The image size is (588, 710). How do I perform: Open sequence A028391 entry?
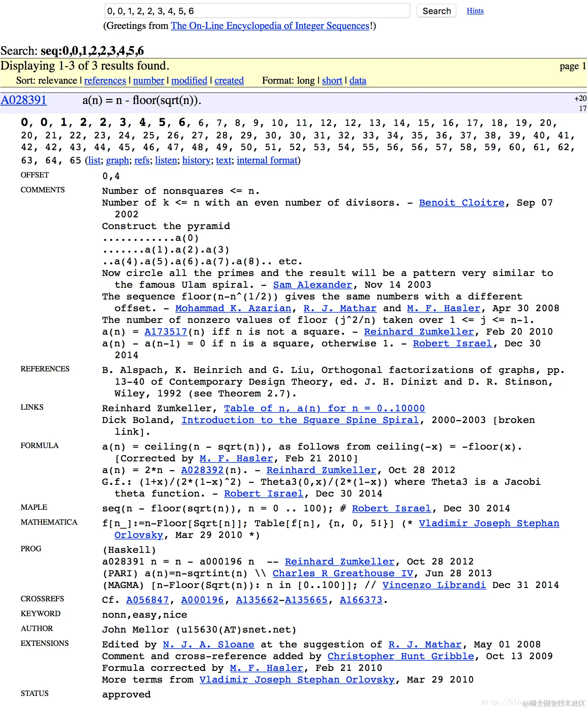click(23, 100)
